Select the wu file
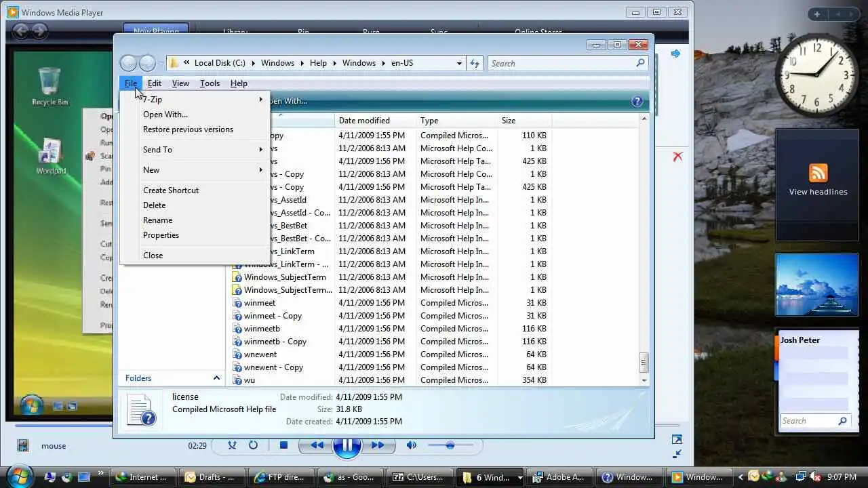868x488 pixels. (x=250, y=380)
